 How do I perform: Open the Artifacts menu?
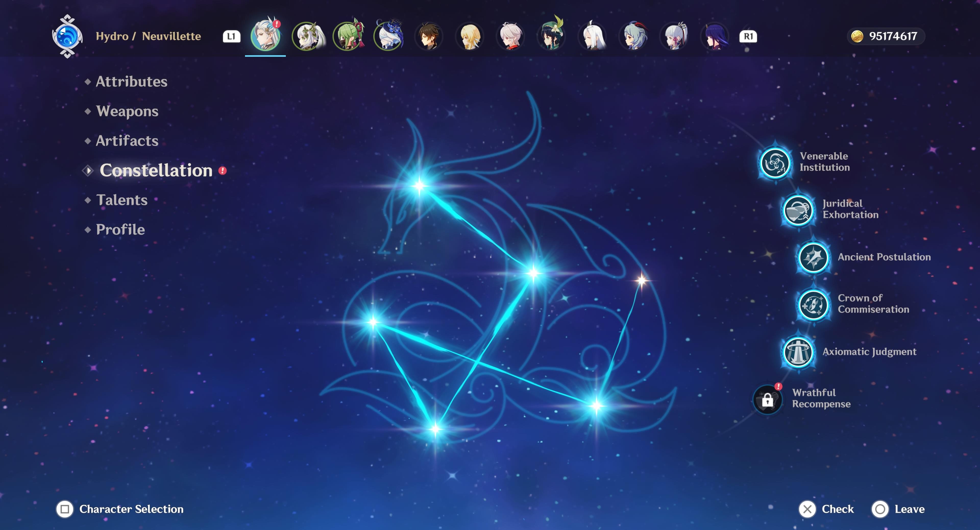pyautogui.click(x=127, y=141)
